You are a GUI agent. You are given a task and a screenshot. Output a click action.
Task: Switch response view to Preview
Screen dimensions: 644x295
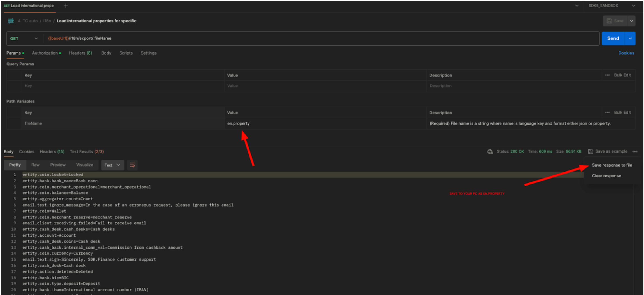(58, 165)
